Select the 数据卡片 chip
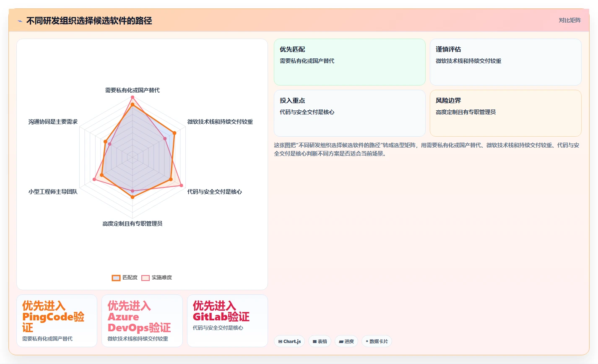598x364 pixels. pyautogui.click(x=377, y=341)
